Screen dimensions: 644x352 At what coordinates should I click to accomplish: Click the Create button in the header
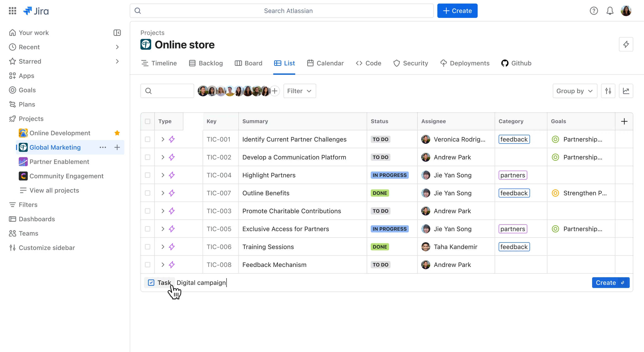[x=457, y=11]
